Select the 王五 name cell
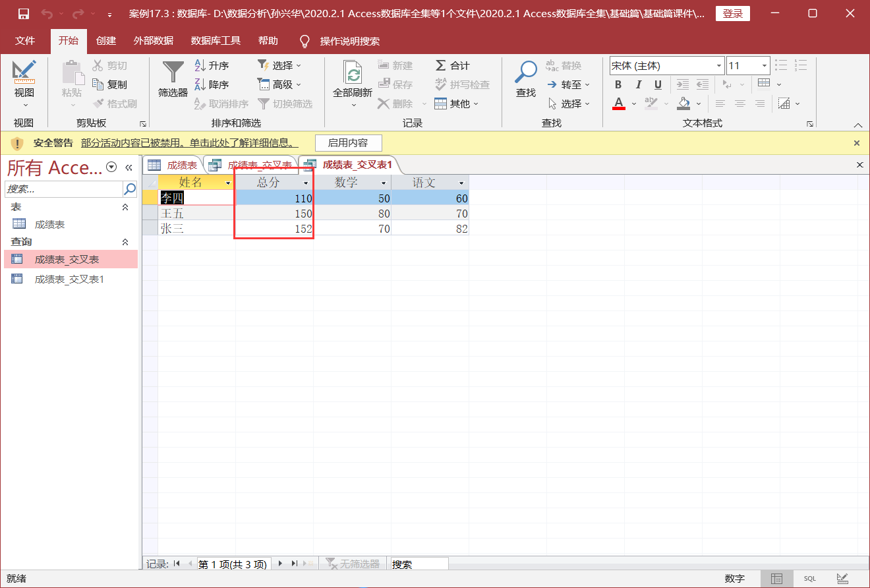 click(196, 214)
